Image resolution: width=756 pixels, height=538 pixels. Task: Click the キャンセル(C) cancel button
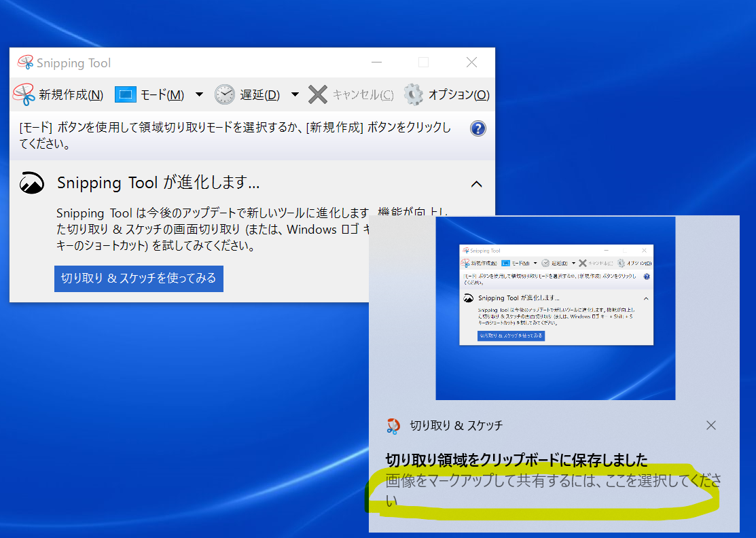pyautogui.click(x=351, y=94)
